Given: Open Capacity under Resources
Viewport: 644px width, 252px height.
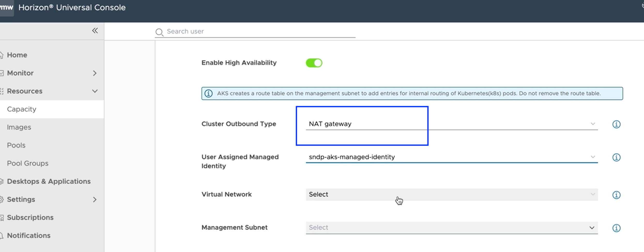Looking at the screenshot, I should [22, 109].
